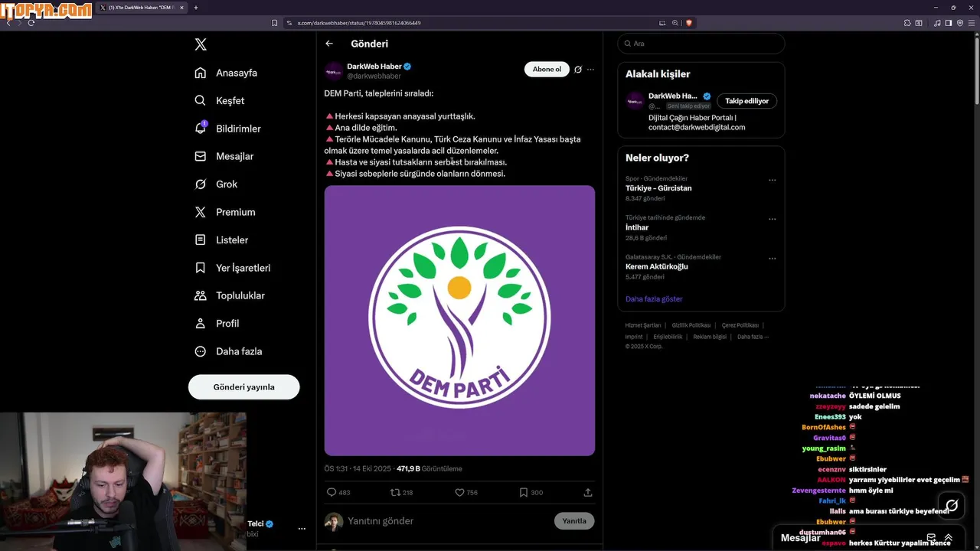The height and width of the screenshot is (551, 980).
Task: Open Gizlilik Politikası footer link
Action: [x=691, y=325]
